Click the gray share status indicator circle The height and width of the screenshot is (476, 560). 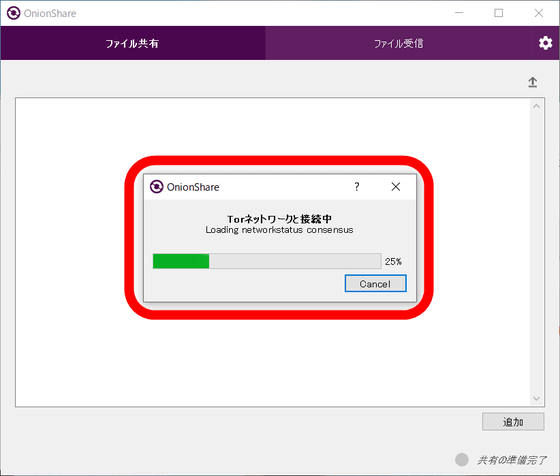(461, 460)
